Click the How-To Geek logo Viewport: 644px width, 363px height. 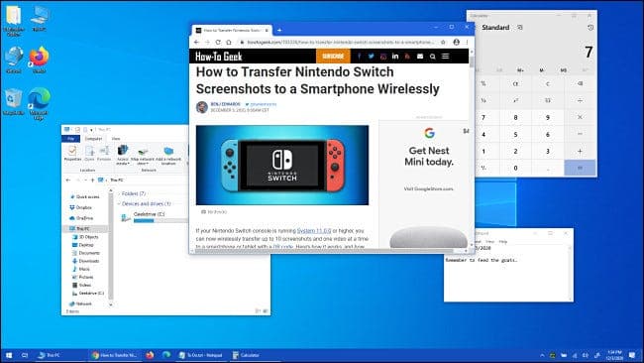click(219, 57)
